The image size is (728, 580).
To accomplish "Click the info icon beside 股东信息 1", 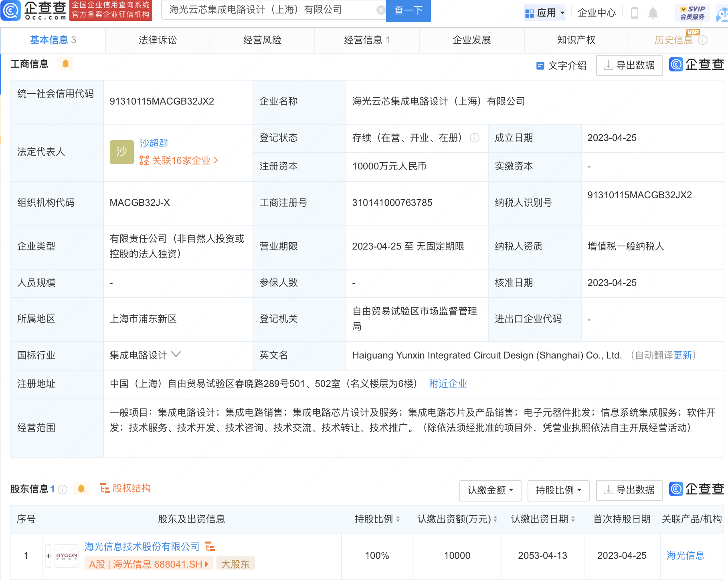I will 63,489.
